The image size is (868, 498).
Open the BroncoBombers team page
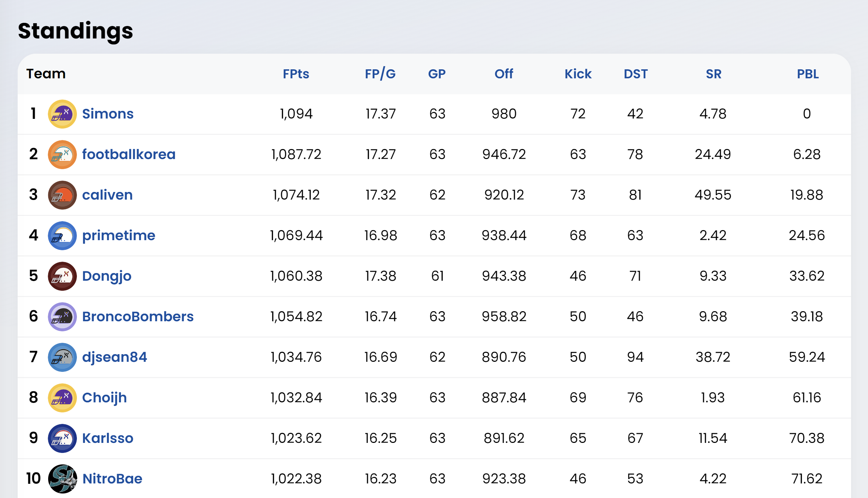tap(138, 317)
